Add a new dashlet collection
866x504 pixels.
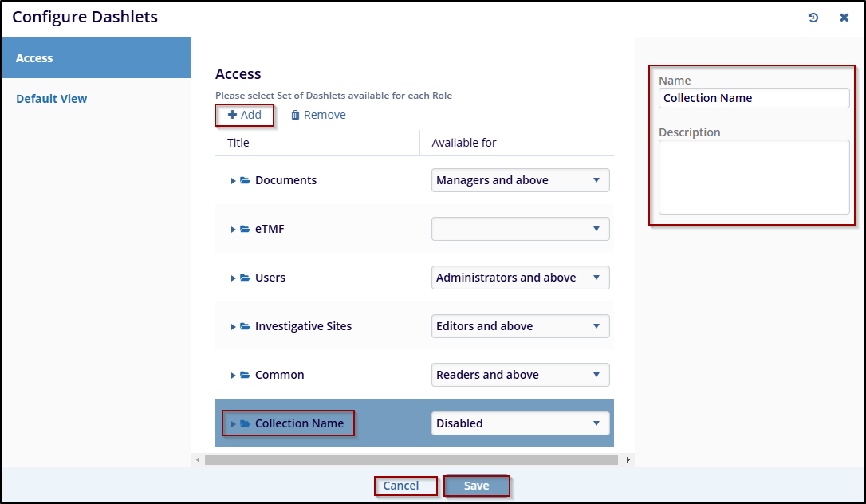click(245, 115)
